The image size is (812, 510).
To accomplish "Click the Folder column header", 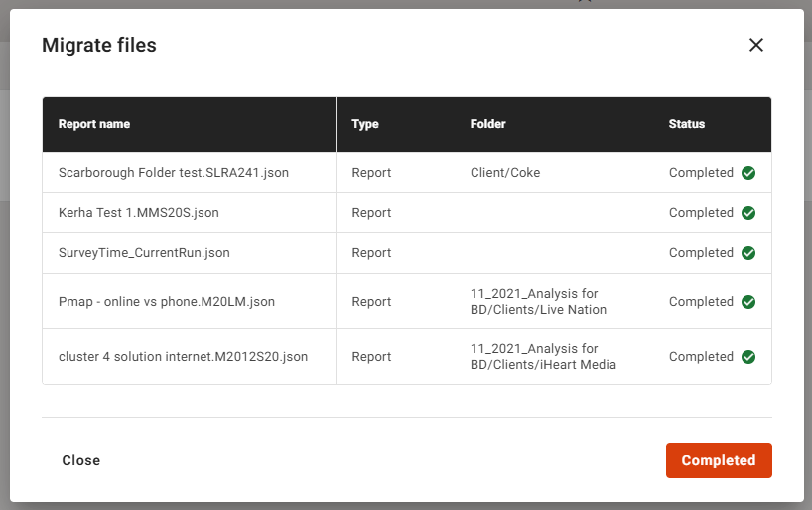I will pos(487,124).
